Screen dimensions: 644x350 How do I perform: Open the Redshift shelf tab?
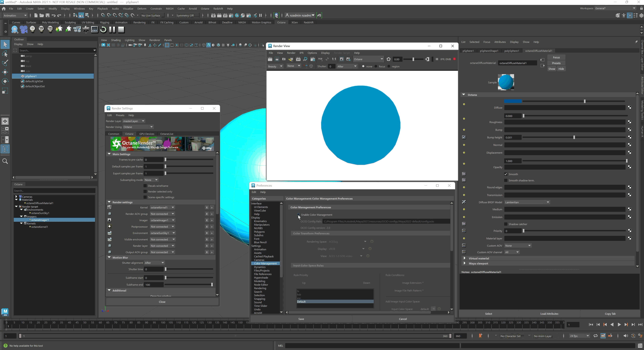pyautogui.click(x=309, y=23)
